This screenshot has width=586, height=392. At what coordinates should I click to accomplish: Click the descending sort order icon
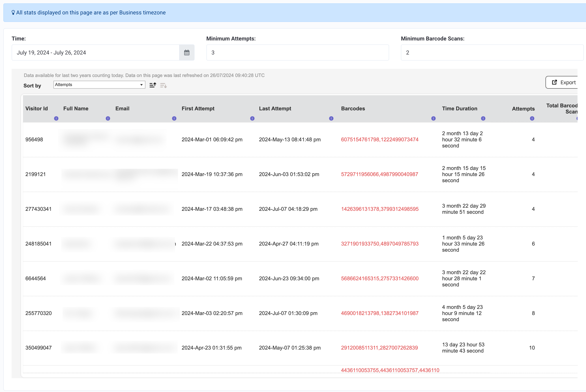[x=163, y=85]
